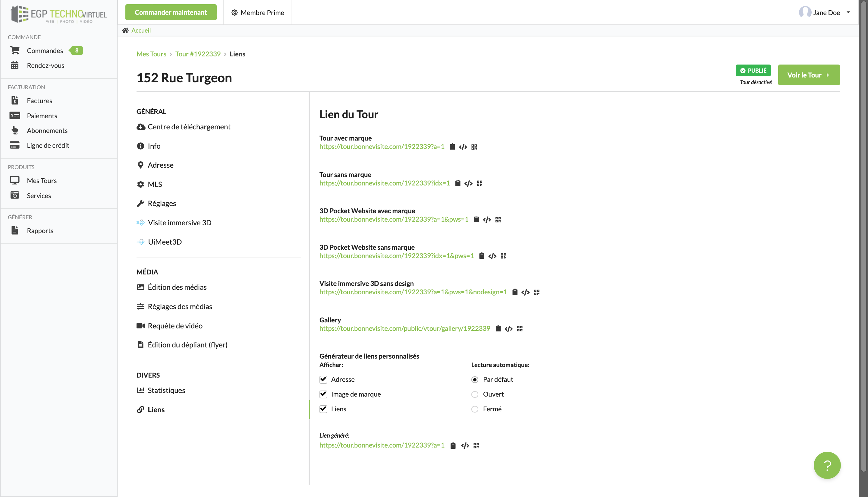Viewport: 868px width, 497px height.
Task: Open embed code for 3D Pocket Website avec marque
Action: coord(487,220)
